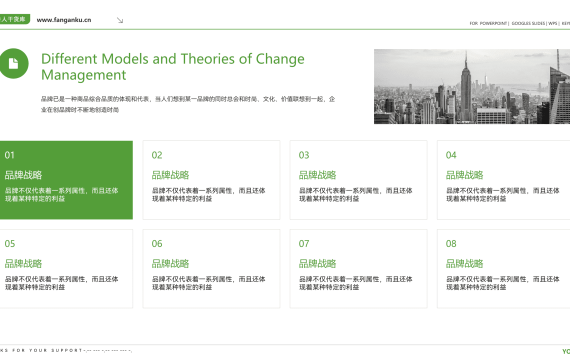Open the www.fanganku.cn link
Image resolution: width=570 pixels, height=360 pixels.
(x=64, y=20)
